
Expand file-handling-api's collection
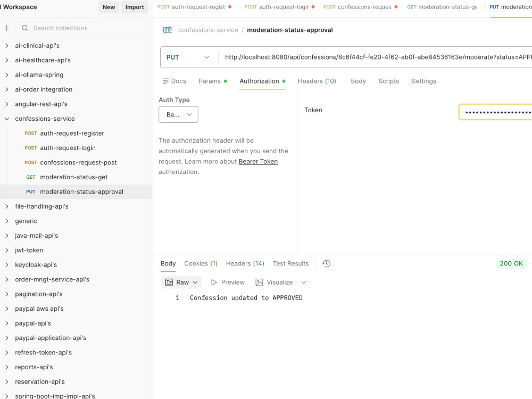pos(7,206)
